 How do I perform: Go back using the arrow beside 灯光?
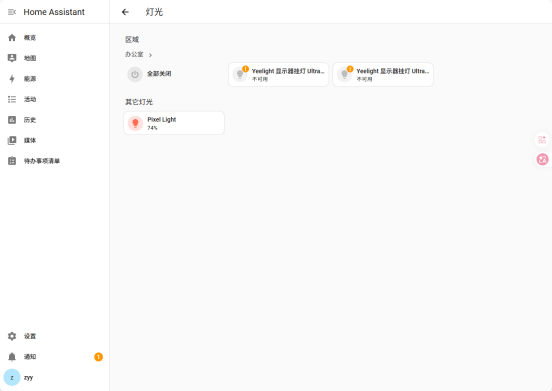coord(125,12)
